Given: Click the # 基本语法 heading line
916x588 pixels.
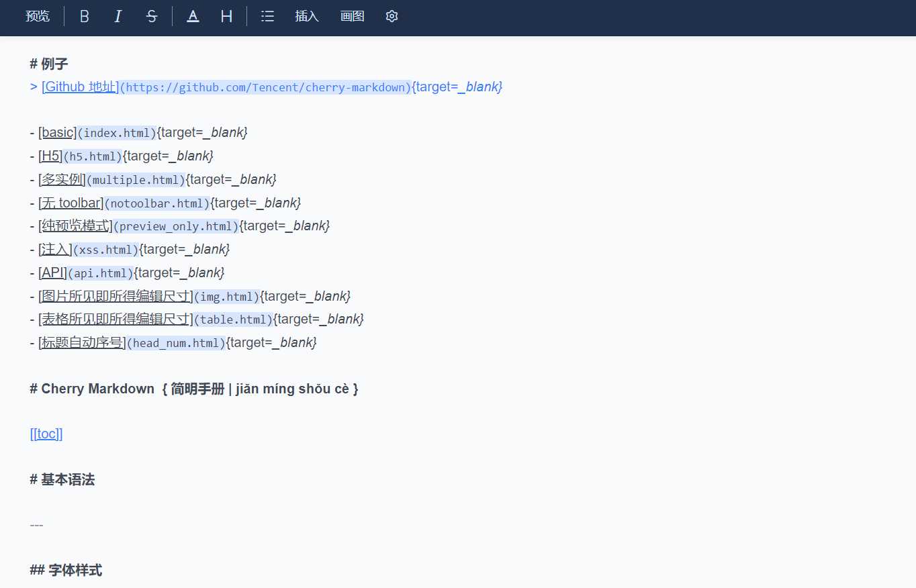Looking at the screenshot, I should click(62, 479).
